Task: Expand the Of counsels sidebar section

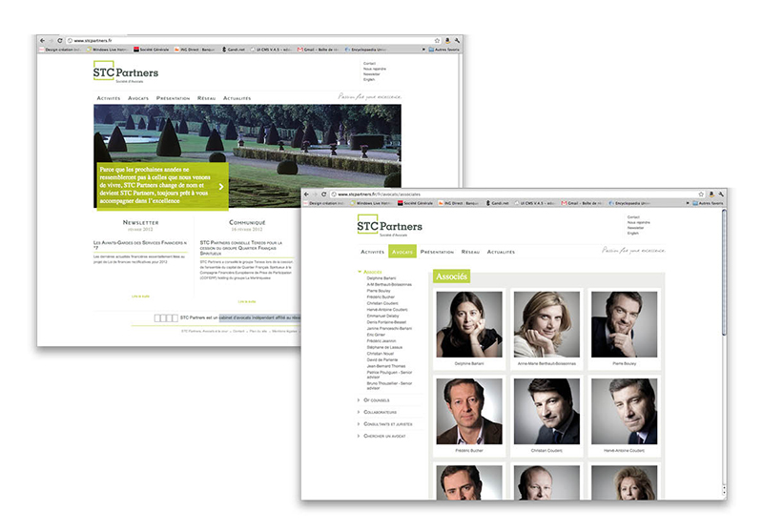Action: point(374,400)
